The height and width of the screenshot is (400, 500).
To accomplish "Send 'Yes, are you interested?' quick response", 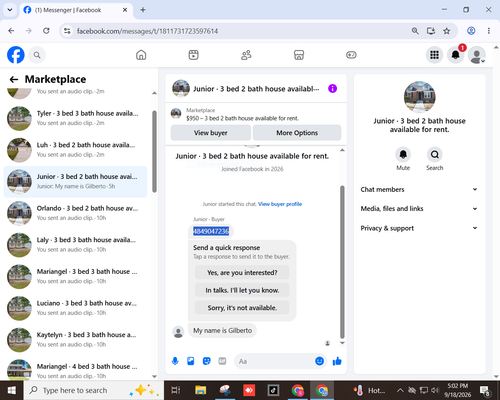I will coord(242,273).
